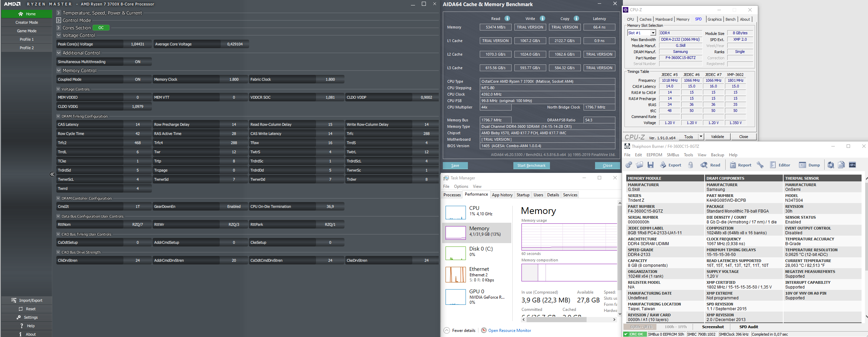Collapse the Memory Control section
The height and width of the screenshot is (337, 868).
coord(59,71)
